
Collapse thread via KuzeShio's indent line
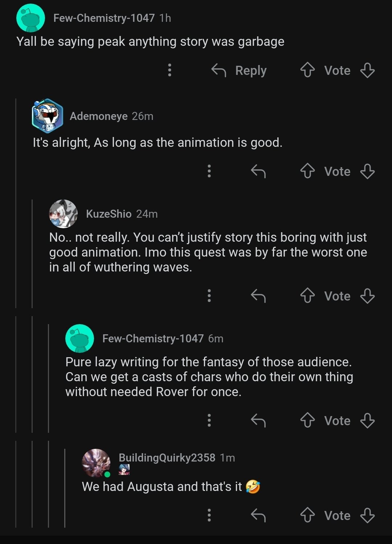[32, 254]
